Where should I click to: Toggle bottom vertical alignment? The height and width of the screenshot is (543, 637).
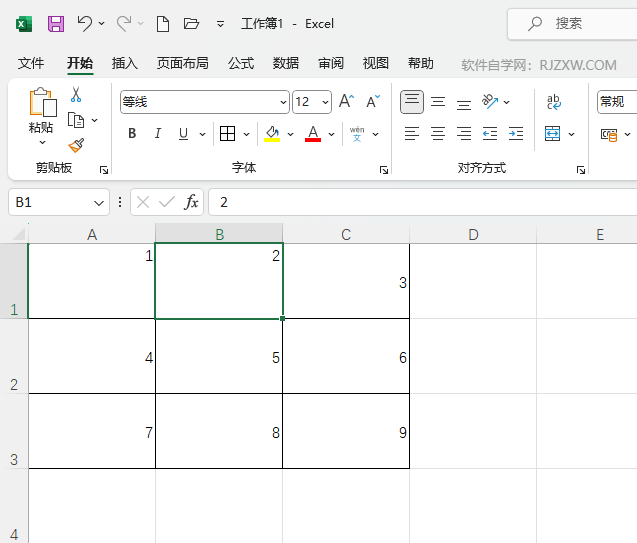pos(464,104)
